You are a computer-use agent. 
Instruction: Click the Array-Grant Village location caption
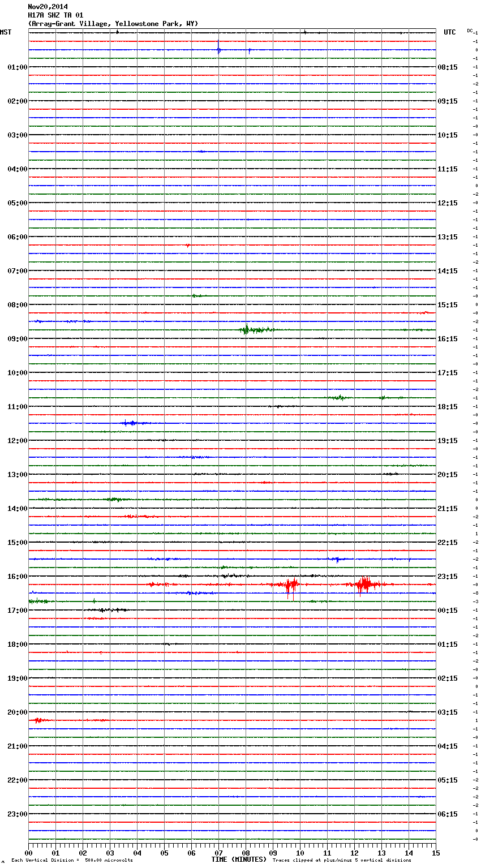point(113,24)
